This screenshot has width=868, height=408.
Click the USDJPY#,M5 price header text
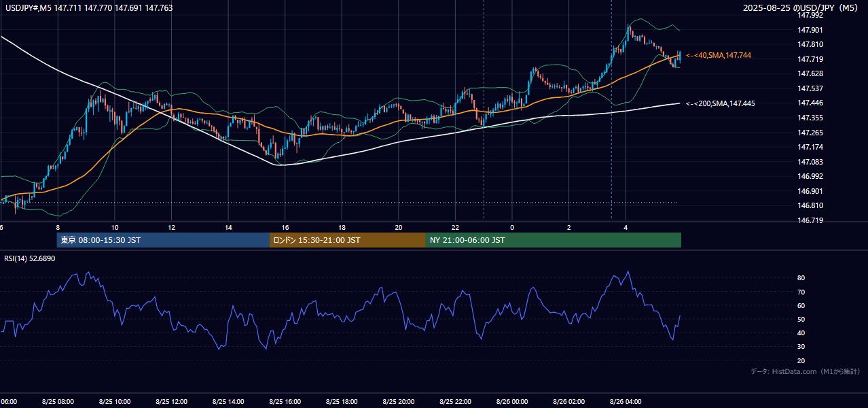(x=88, y=8)
